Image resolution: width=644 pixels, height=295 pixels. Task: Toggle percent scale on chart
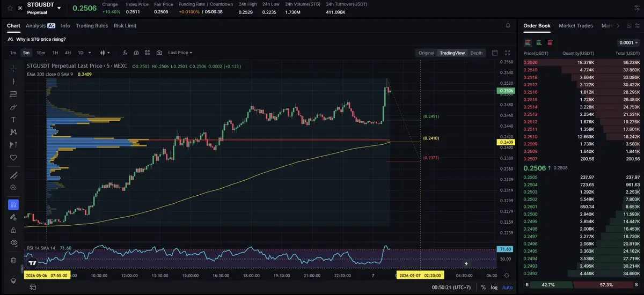click(x=483, y=287)
